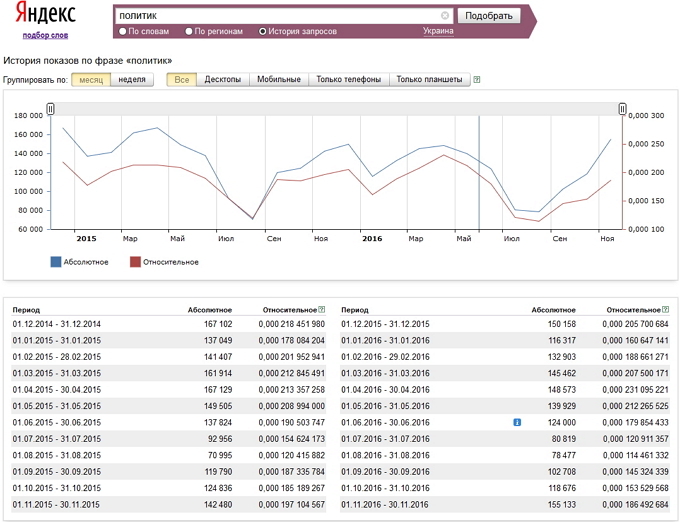Click the help icon beside the left Относительное header

click(321, 310)
